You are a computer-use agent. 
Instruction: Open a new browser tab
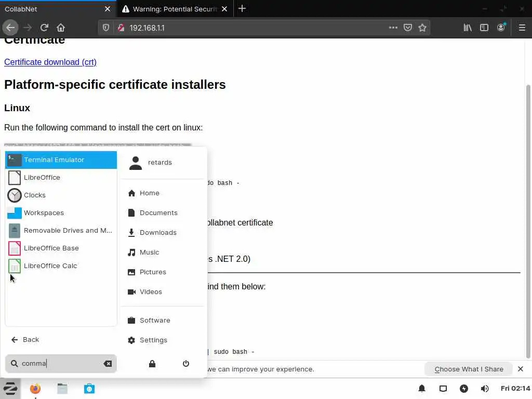(242, 8)
